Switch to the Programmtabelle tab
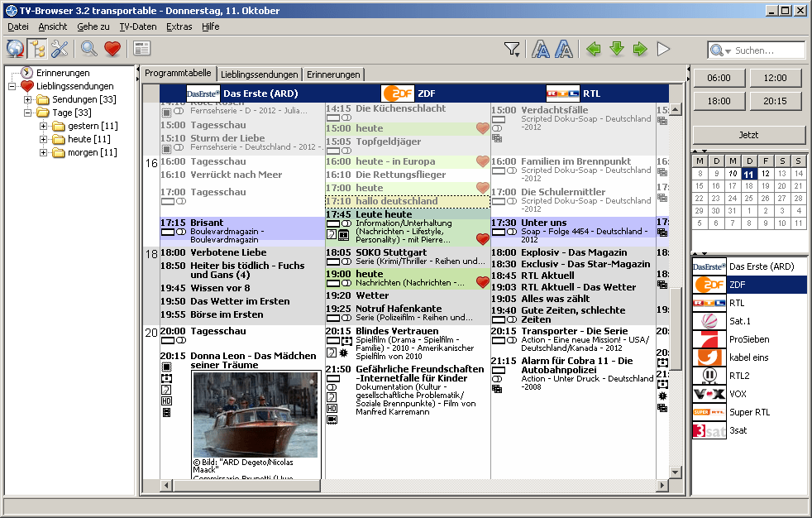The width and height of the screenshot is (812, 518). [178, 74]
